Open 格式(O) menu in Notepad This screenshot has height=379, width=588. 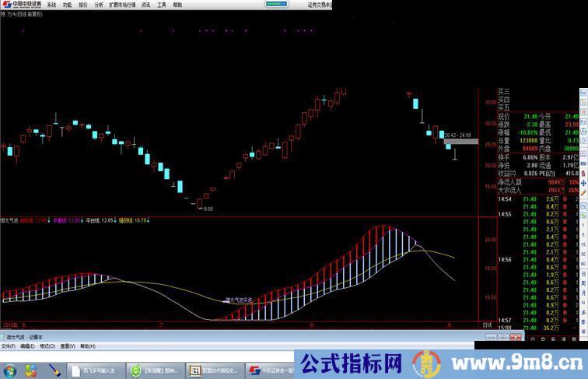coord(48,346)
